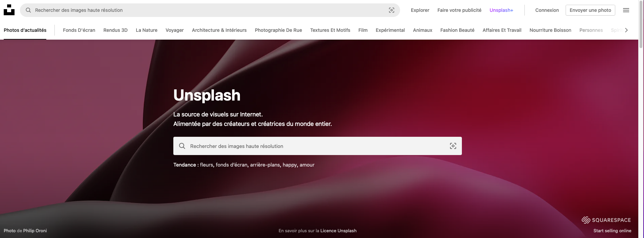Image resolution: width=644 pixels, height=238 pixels.
Task: Click trending term fleurs
Action: tap(206, 165)
